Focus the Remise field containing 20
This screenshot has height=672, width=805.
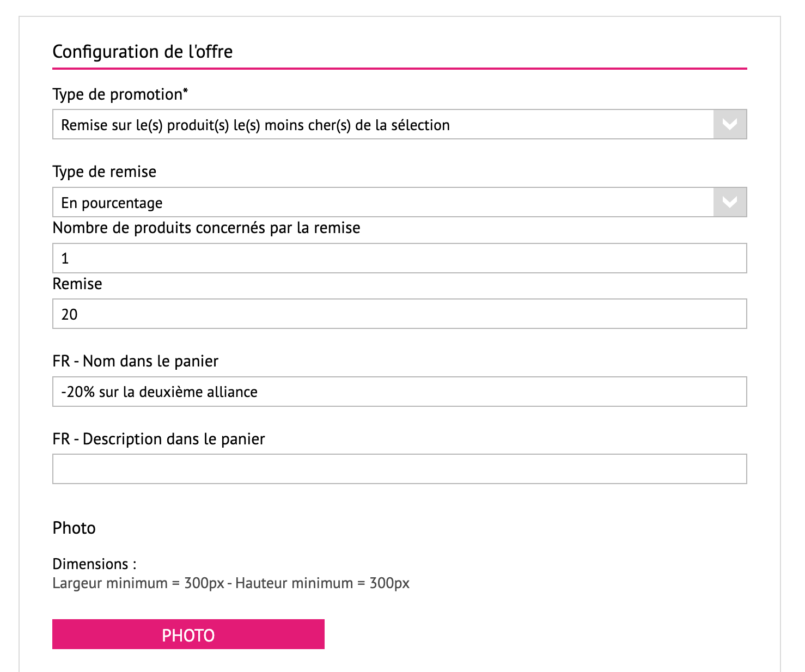(x=399, y=314)
